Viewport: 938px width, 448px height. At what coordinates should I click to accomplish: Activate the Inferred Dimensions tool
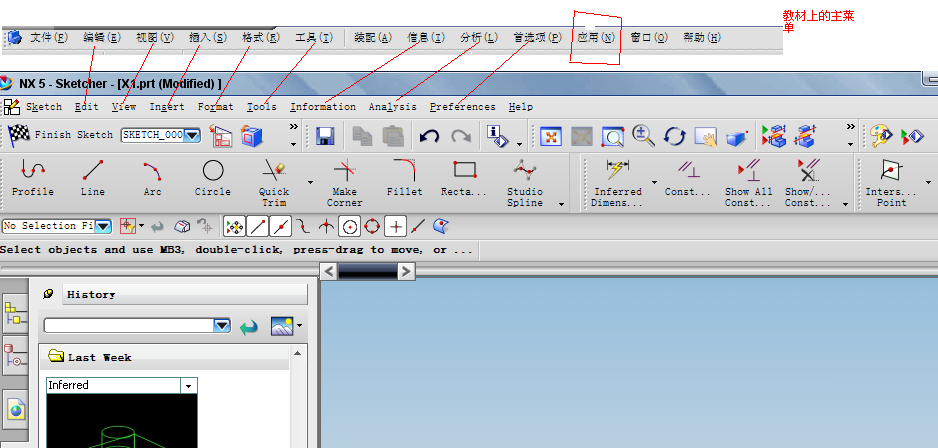pyautogui.click(x=617, y=182)
